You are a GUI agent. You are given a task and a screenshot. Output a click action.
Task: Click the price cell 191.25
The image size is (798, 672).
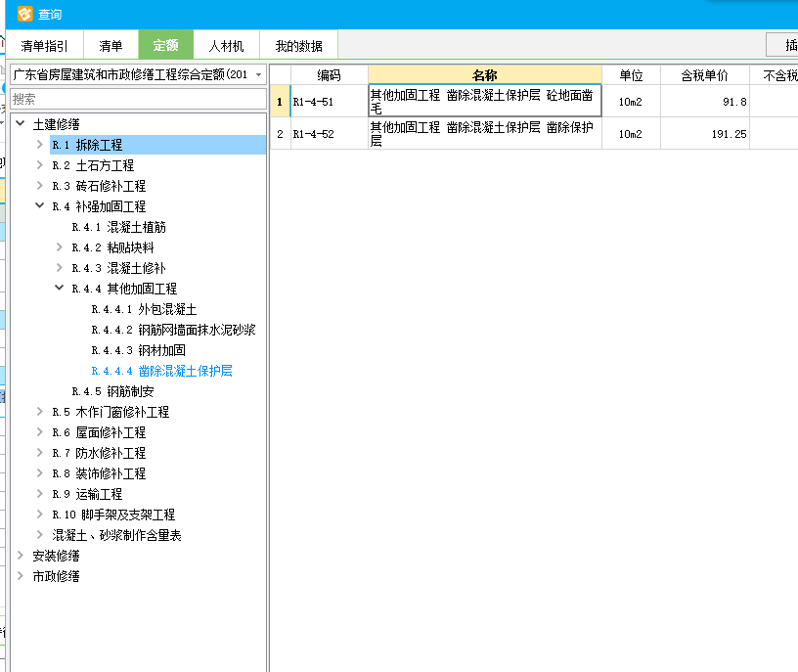point(705,134)
